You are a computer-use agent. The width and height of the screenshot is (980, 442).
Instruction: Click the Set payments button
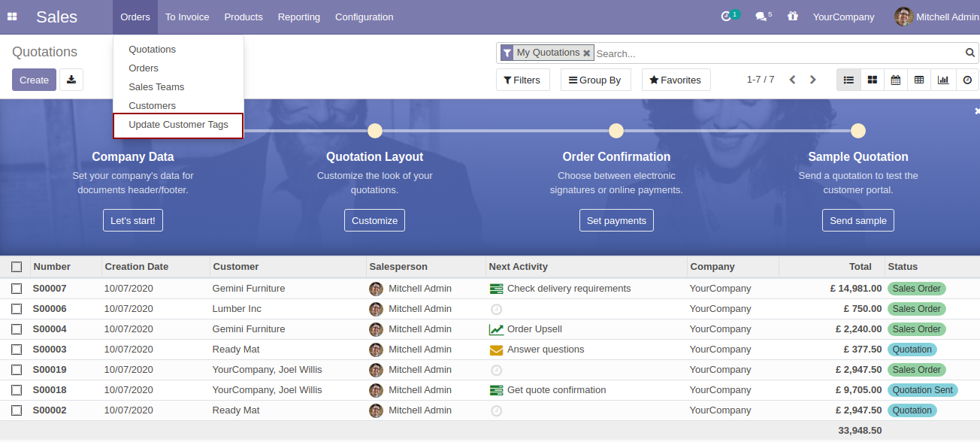[x=616, y=220]
